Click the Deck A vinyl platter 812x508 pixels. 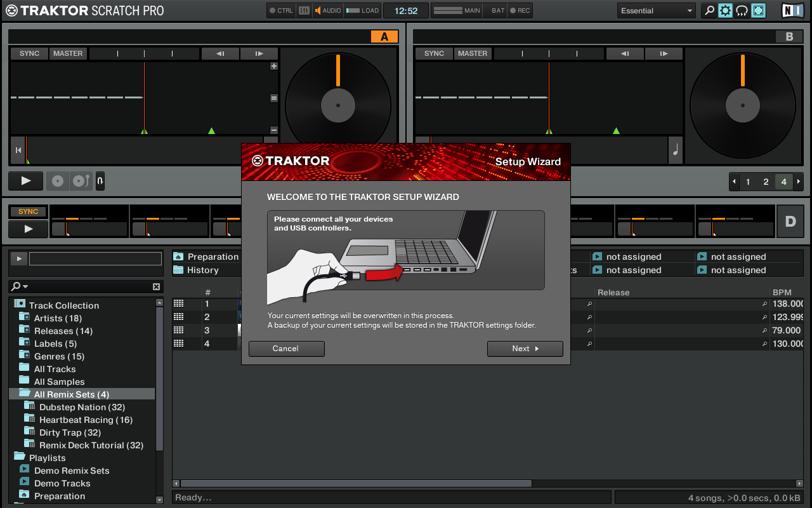pos(337,105)
